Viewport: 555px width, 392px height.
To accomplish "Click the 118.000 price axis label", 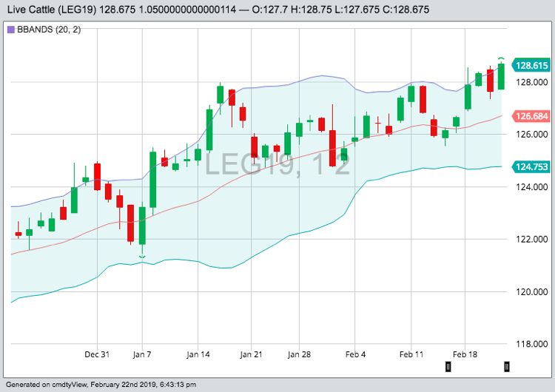I will [531, 344].
